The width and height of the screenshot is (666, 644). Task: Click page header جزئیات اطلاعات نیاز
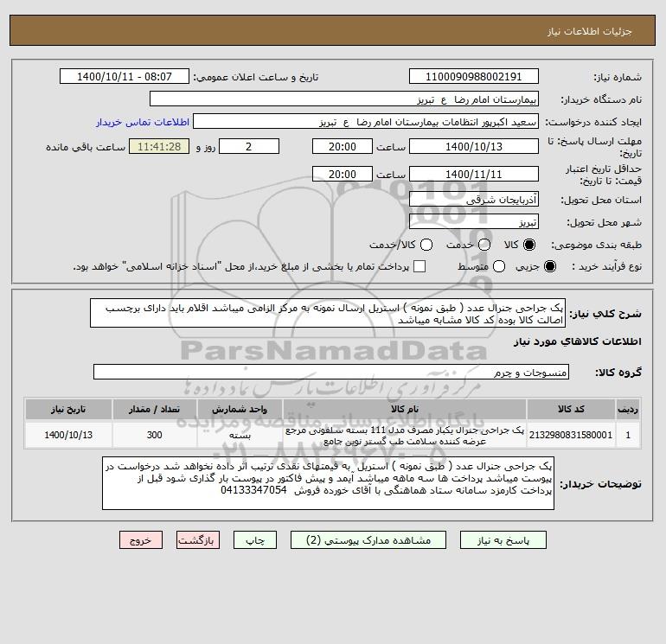tap(590, 31)
